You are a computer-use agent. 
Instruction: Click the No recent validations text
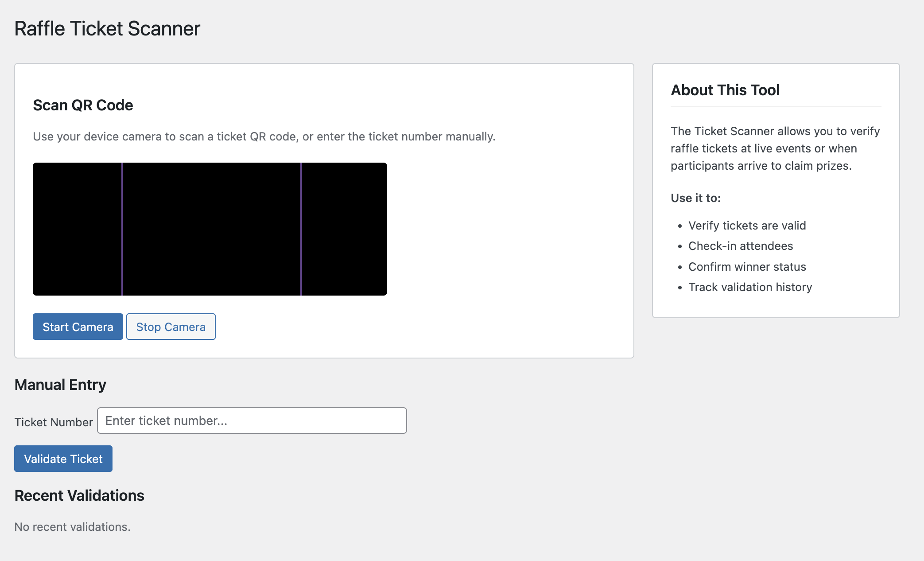[x=72, y=526]
